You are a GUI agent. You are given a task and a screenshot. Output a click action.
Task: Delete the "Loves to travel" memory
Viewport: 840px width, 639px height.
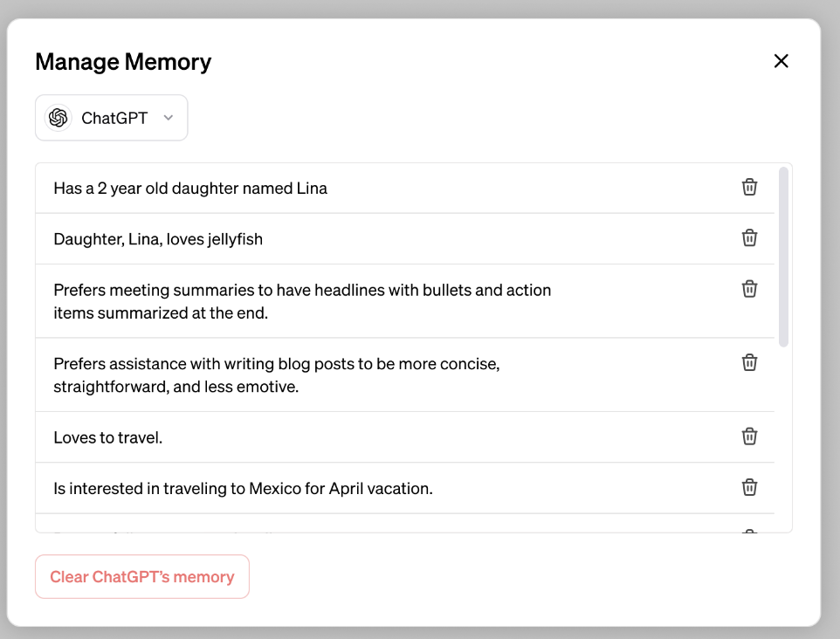749,436
